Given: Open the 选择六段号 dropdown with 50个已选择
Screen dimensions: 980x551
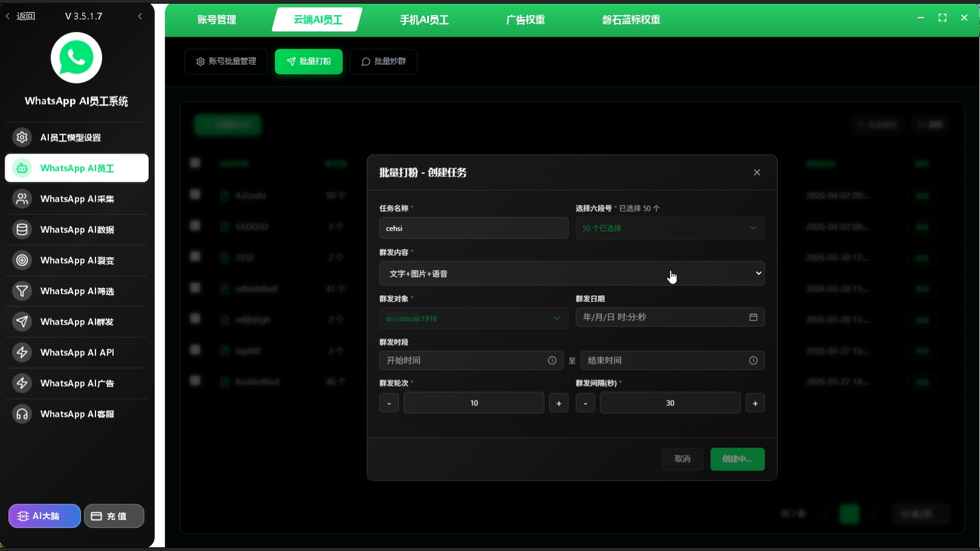Looking at the screenshot, I should click(x=670, y=228).
